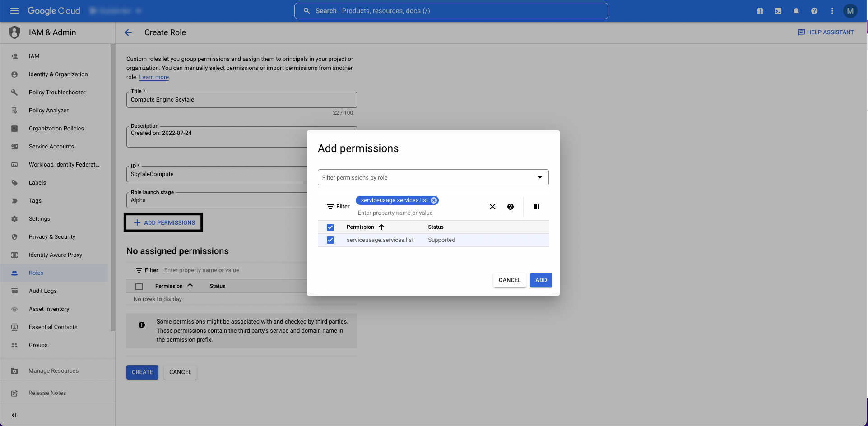
Task: Open the three-dot settings menu in header
Action: click(832, 11)
